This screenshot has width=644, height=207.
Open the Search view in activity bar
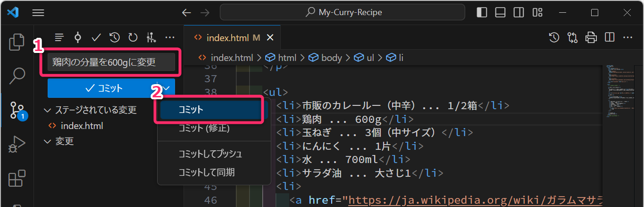point(17,75)
